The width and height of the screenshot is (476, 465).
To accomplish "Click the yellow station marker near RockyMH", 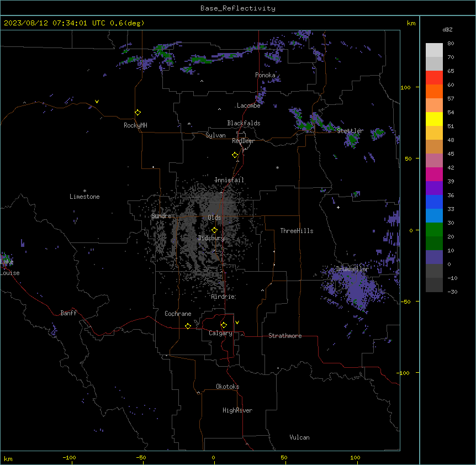I will pyautogui.click(x=138, y=113).
